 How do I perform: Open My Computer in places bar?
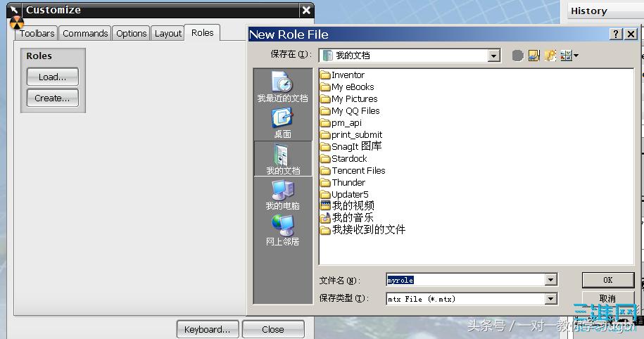tap(282, 195)
